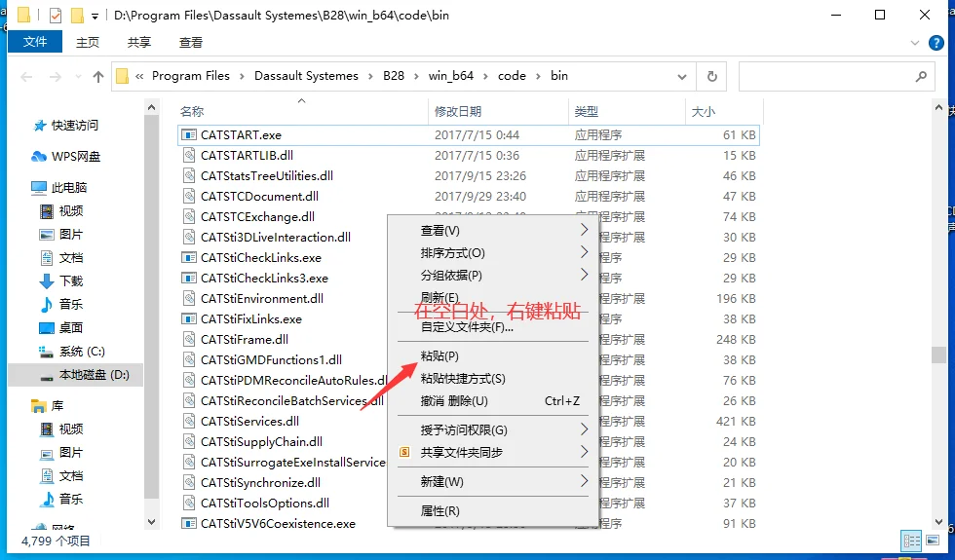Open 授予访问权限(G) submenu
Viewport: 955px width, 560px height.
[493, 430]
